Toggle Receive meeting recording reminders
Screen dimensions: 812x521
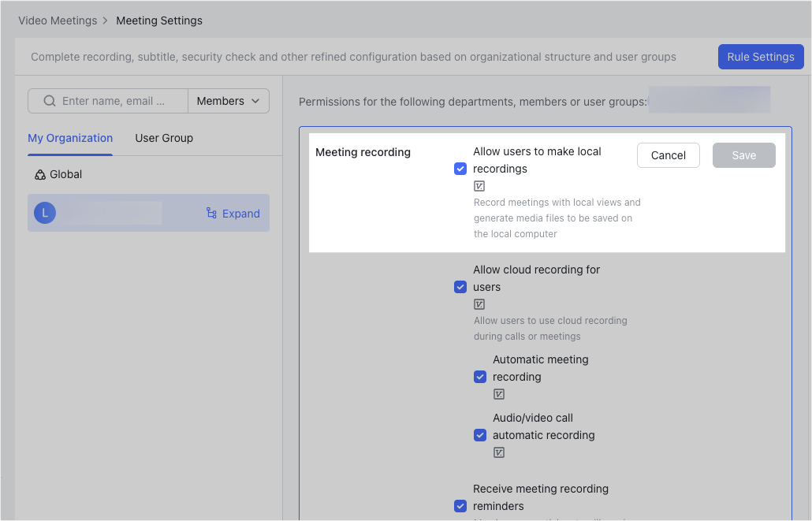[460, 505]
